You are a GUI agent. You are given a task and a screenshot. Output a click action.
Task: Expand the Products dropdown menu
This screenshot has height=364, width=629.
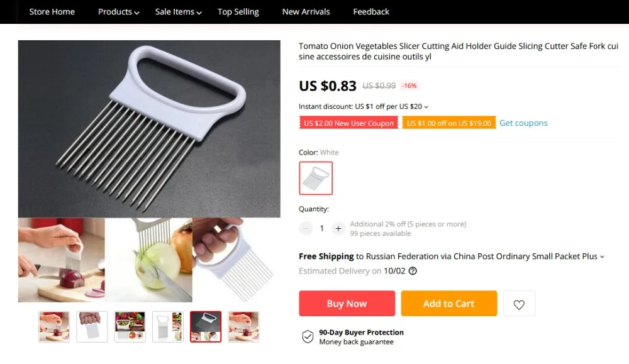click(x=118, y=12)
